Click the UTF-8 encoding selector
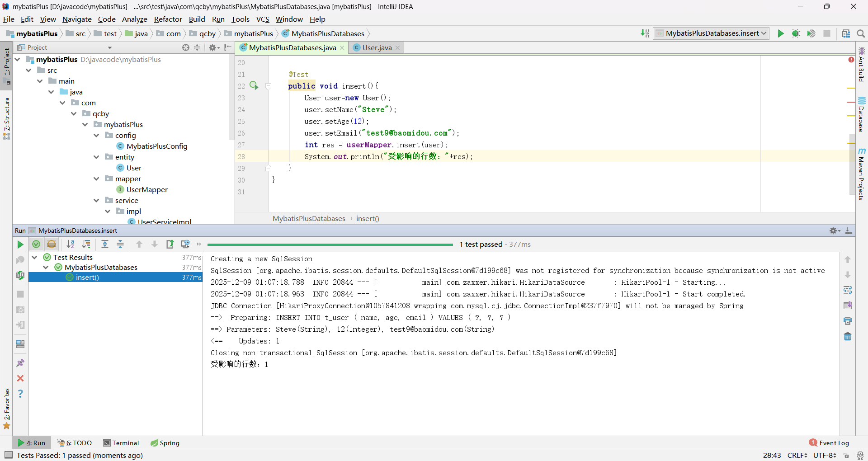This screenshot has width=868, height=461. 825,455
